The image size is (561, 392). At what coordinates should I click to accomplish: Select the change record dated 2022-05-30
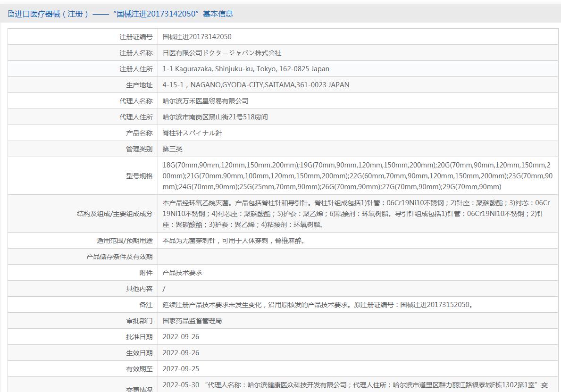(355, 385)
